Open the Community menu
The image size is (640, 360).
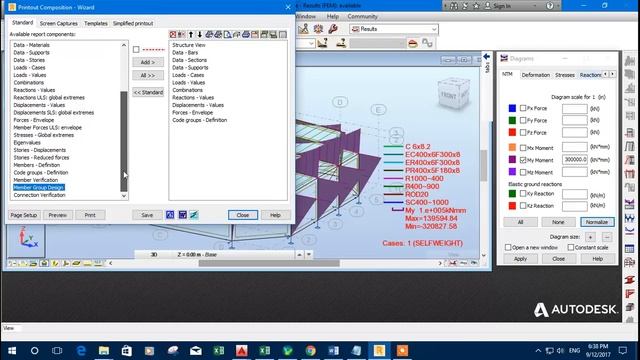(x=362, y=16)
